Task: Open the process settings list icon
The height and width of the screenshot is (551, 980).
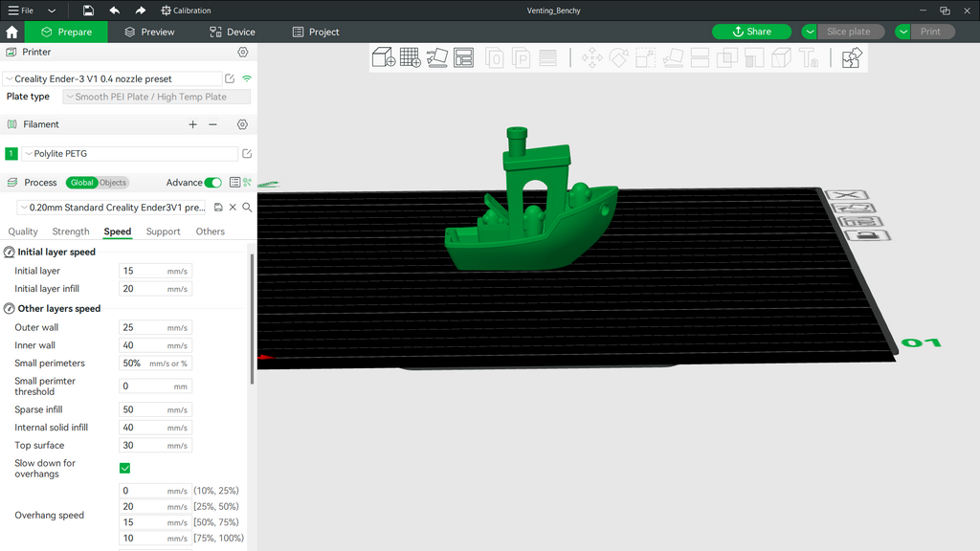Action: click(234, 183)
